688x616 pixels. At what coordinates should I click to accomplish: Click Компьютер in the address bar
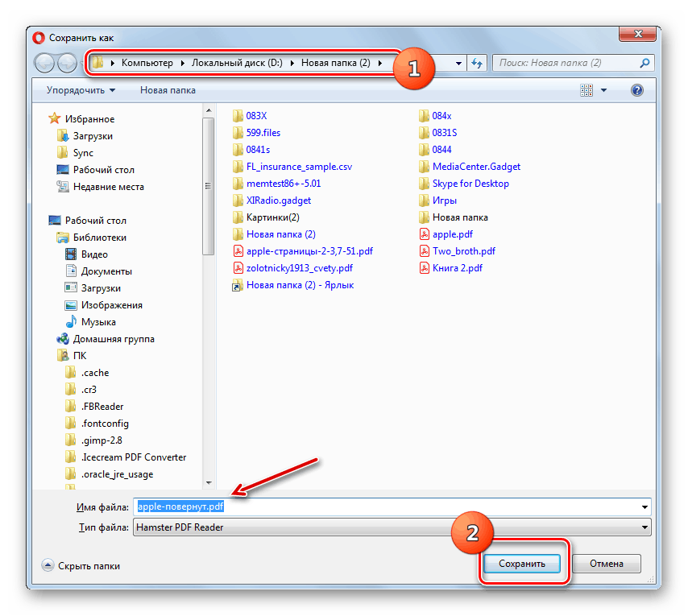click(147, 63)
